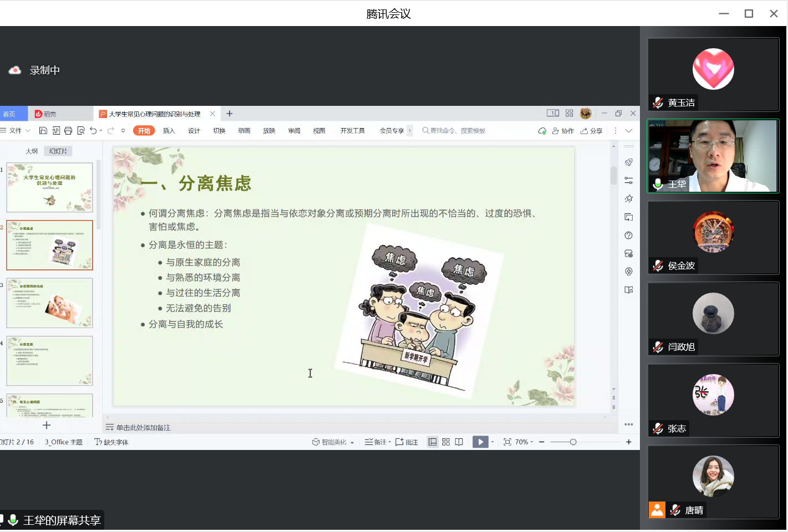The height and width of the screenshot is (532, 788).
Task: Close the presentation document tab
Action: click(212, 114)
